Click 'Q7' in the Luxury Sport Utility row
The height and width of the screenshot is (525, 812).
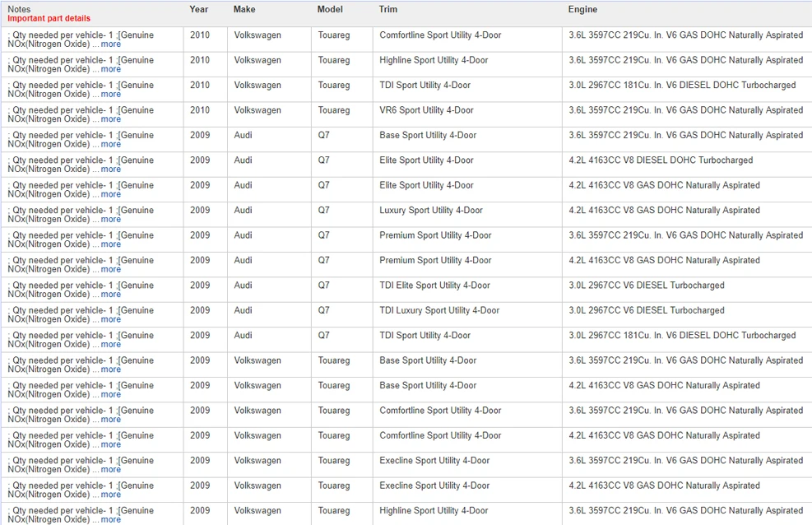point(323,210)
